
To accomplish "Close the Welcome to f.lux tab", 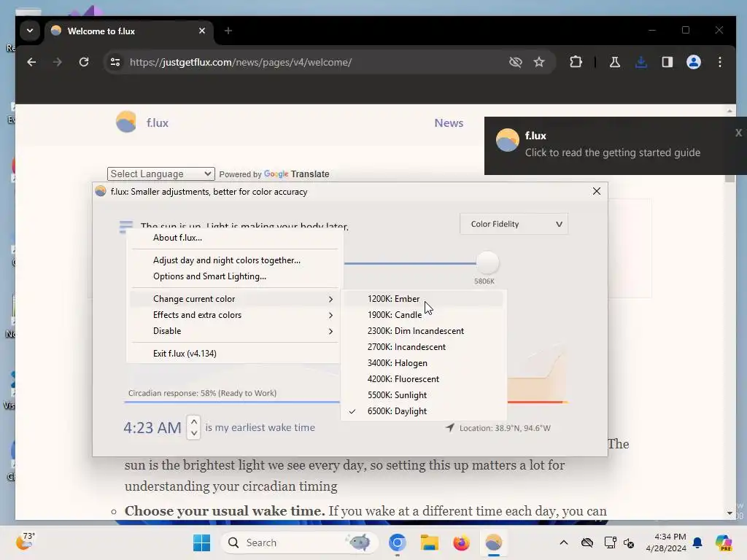I will click(x=202, y=31).
